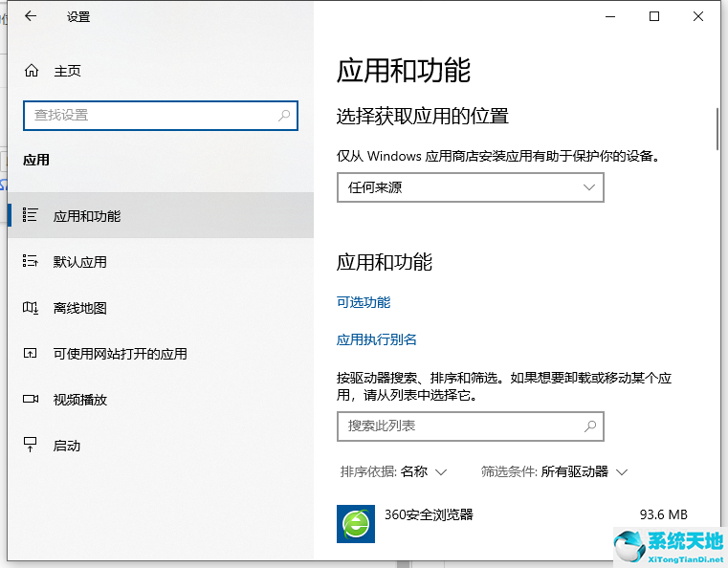Open the 任何来源 source dropdown
This screenshot has height=568, width=728.
click(471, 187)
